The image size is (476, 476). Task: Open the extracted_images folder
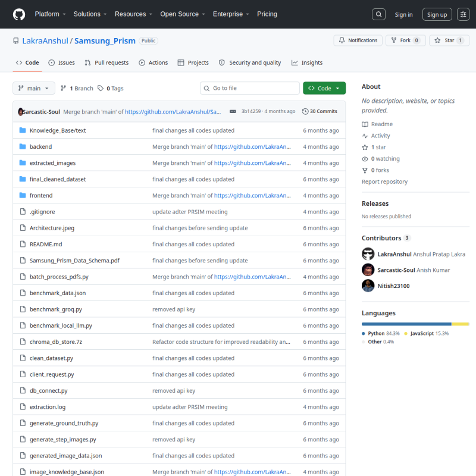[52, 163]
